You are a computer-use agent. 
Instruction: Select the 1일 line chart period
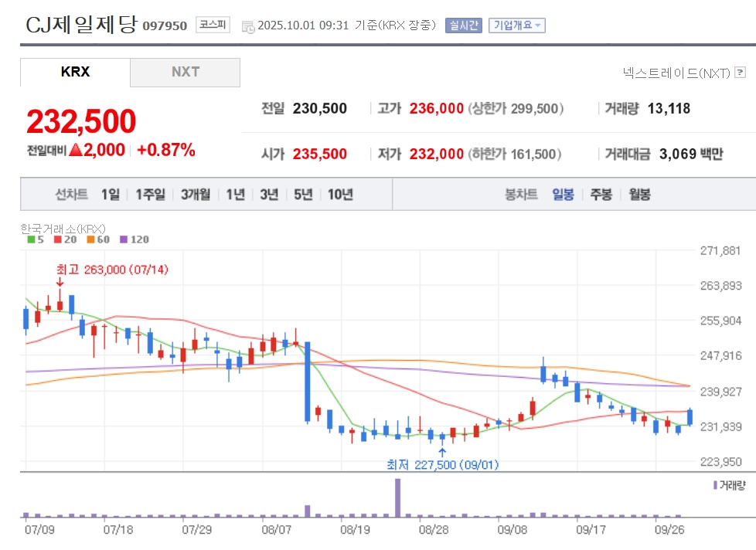111,194
